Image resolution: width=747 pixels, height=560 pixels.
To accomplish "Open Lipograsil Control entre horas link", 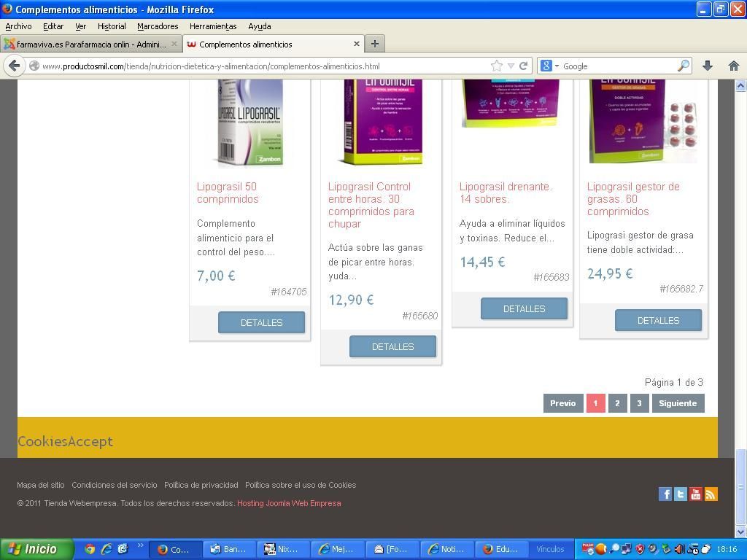I will click(371, 205).
